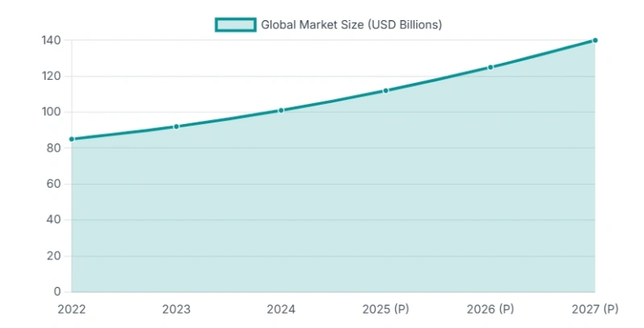Click the 2022 x-axis label
This screenshot has height=328, width=644.
(72, 309)
